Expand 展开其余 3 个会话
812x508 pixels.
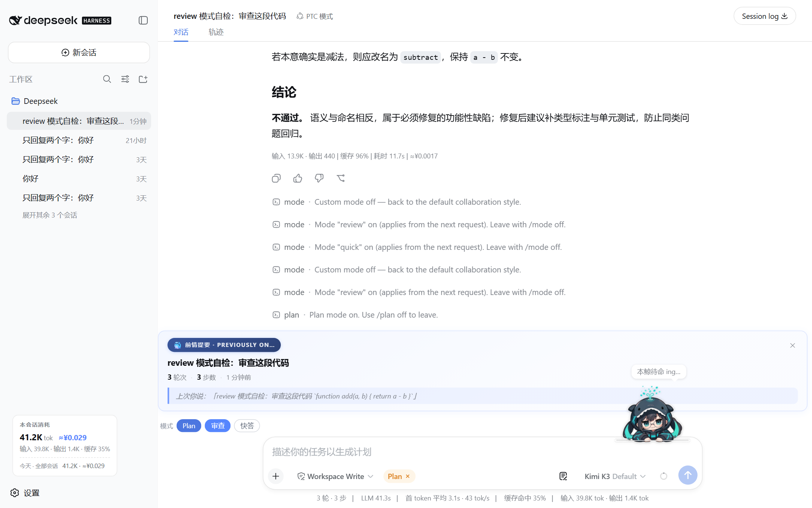[50, 215]
